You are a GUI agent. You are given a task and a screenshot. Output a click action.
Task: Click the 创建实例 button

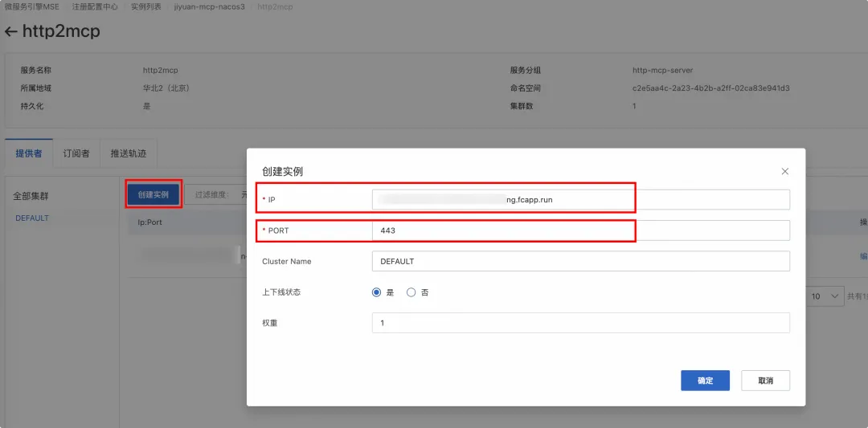[x=154, y=194]
